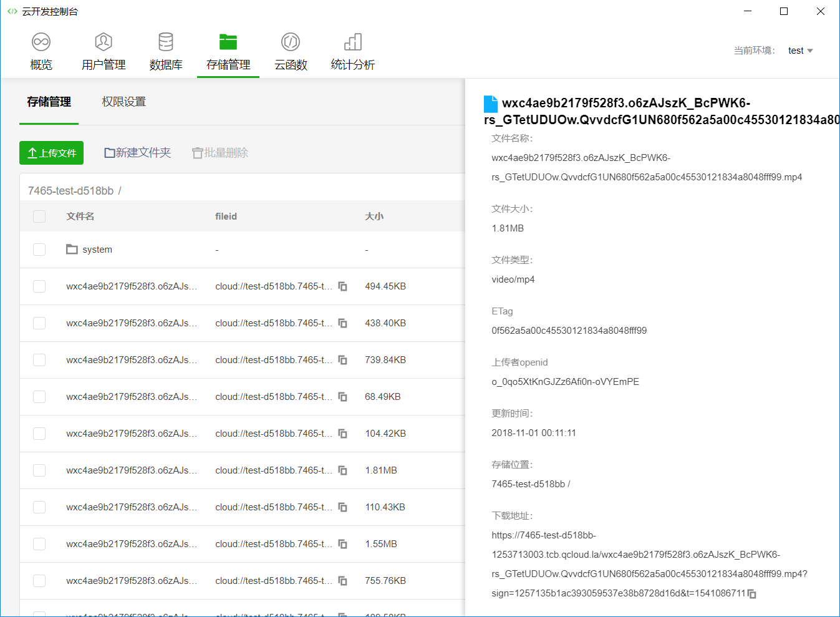Copy fileid of the 494.45KB file
Viewport: 840px width, 617px height.
point(342,286)
